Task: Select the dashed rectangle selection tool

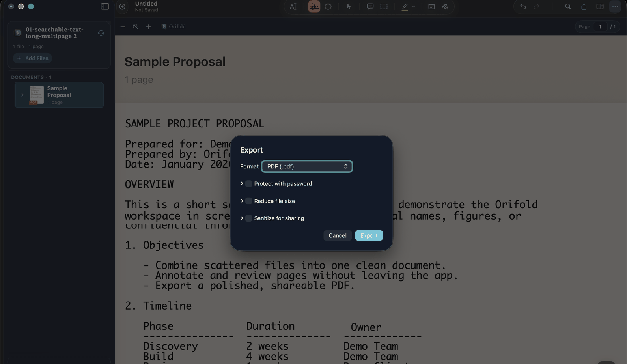Action: tap(384, 7)
